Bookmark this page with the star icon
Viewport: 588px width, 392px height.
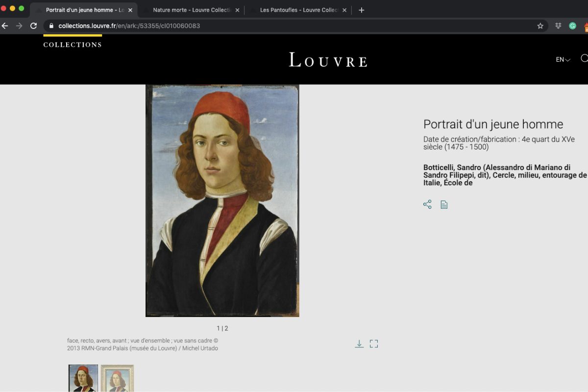tap(540, 26)
